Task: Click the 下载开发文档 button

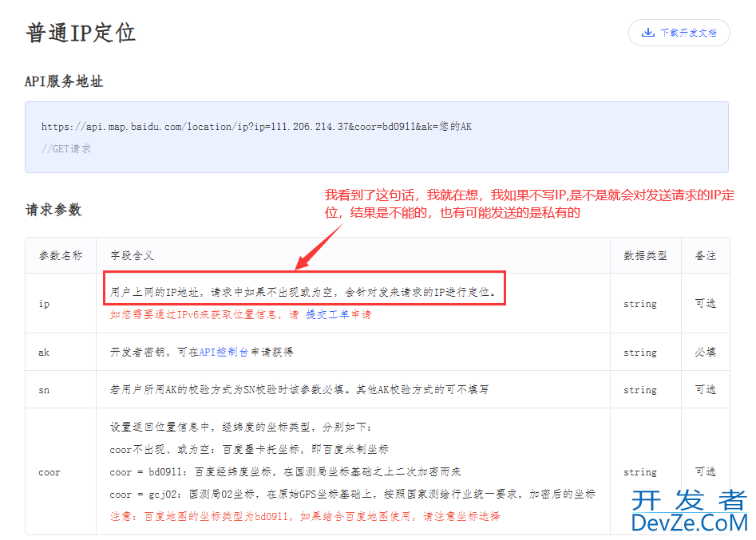Action: [x=679, y=33]
